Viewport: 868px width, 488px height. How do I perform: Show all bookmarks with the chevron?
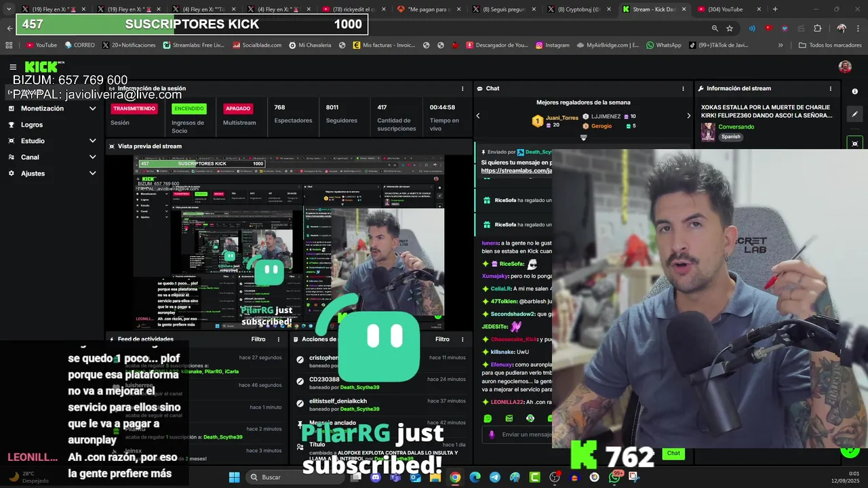click(x=781, y=45)
